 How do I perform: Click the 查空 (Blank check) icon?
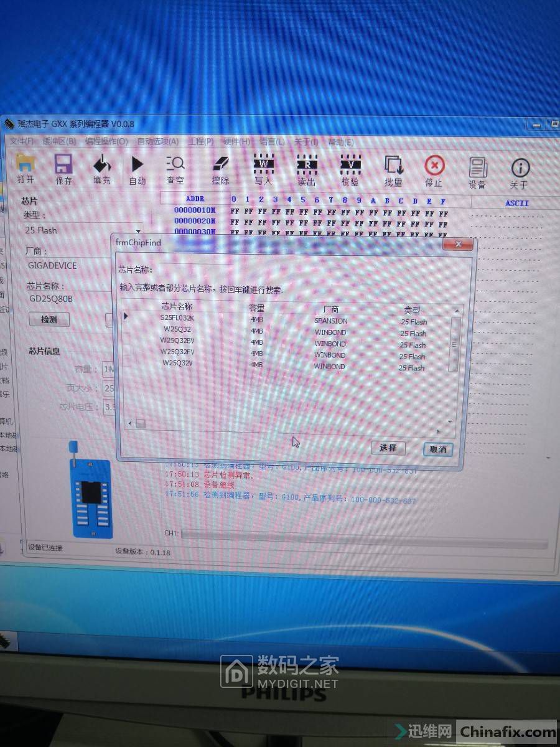coord(175,164)
